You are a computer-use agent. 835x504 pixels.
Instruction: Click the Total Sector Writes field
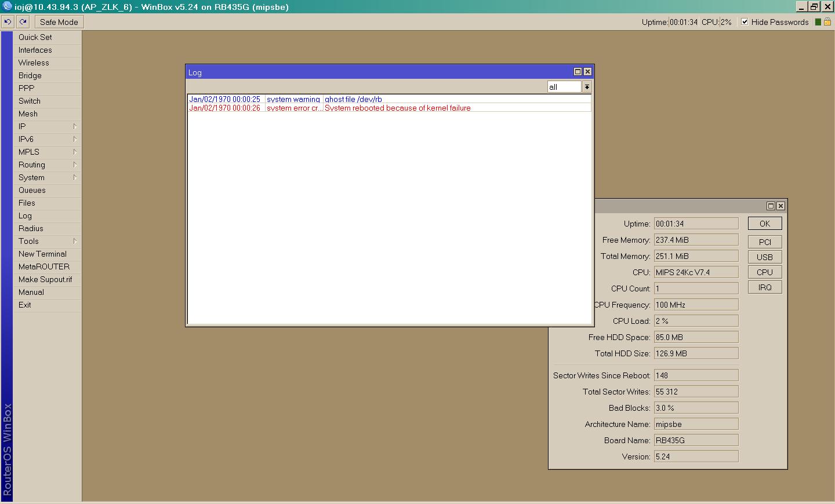tap(696, 392)
